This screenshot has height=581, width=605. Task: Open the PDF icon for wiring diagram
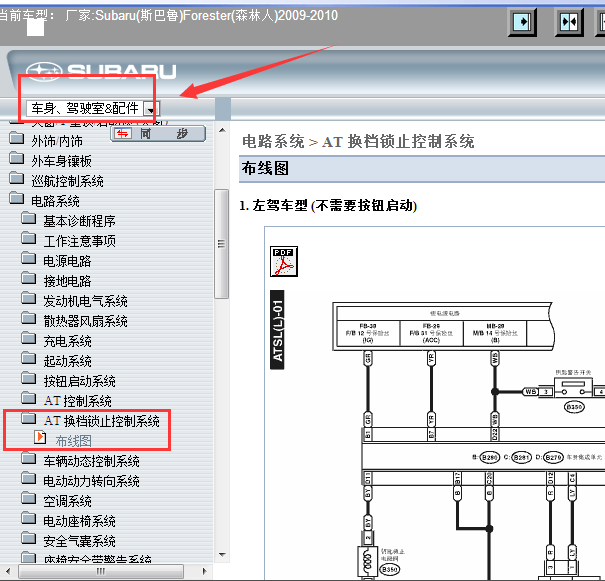[x=284, y=261]
